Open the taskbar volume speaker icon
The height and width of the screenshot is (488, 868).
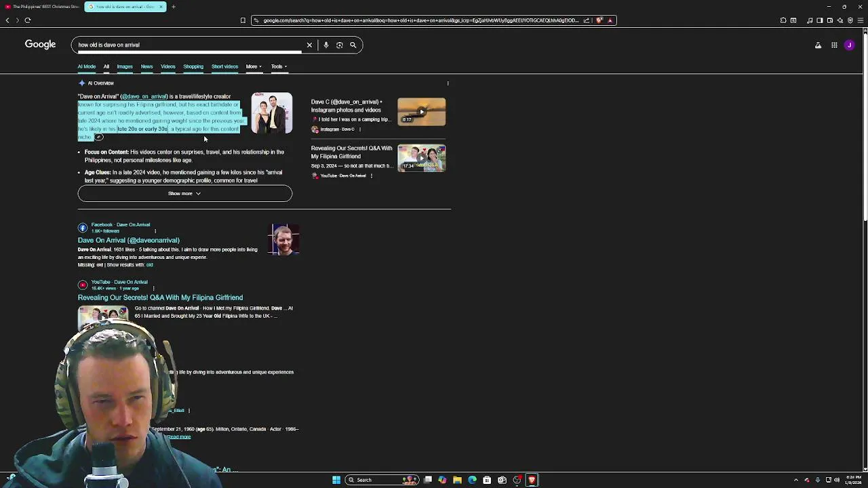coord(837,480)
